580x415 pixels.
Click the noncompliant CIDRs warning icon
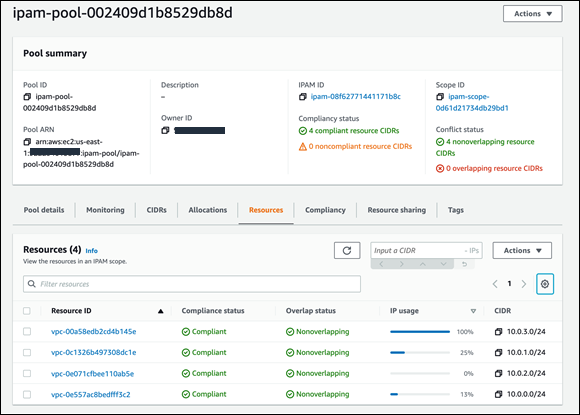tap(303, 147)
